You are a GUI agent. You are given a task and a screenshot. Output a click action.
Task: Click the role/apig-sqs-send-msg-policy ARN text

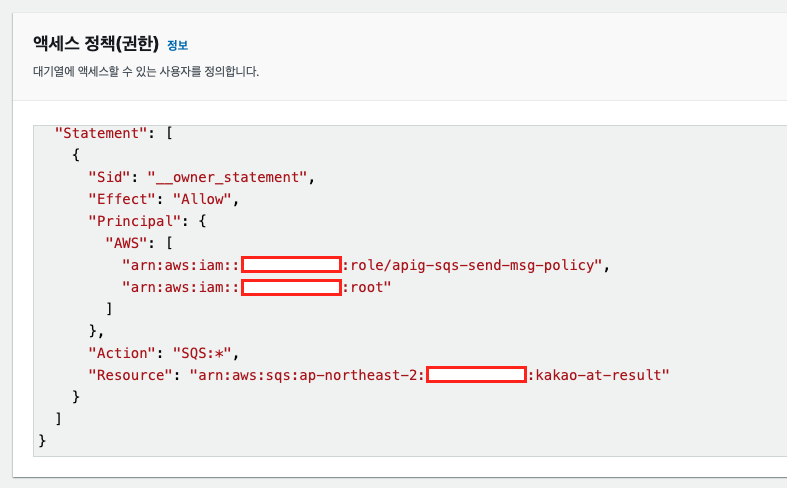pyautogui.click(x=475, y=265)
